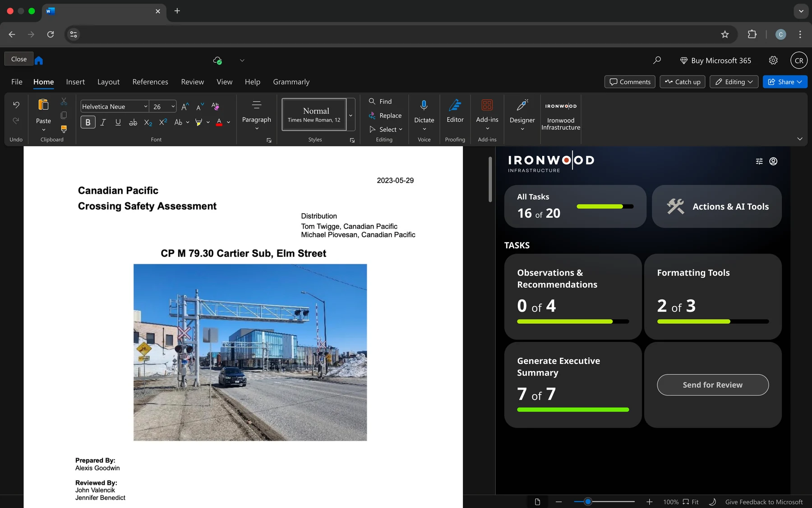Open Find in the Editing group

[380, 102]
